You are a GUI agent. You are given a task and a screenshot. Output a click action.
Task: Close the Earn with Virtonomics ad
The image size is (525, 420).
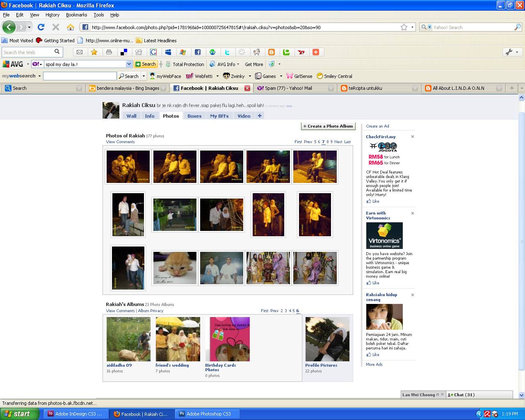(x=413, y=213)
